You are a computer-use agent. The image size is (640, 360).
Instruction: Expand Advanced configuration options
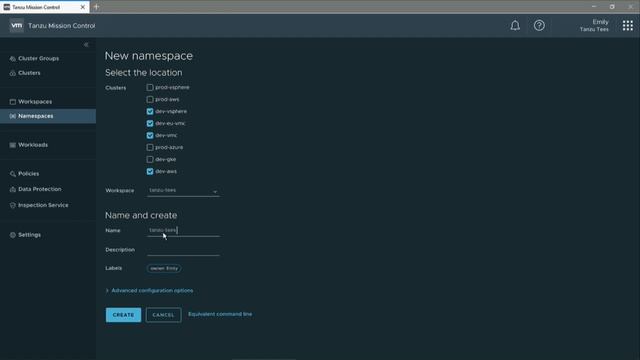tap(149, 291)
